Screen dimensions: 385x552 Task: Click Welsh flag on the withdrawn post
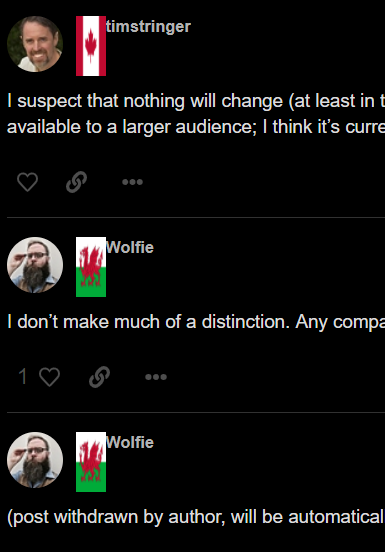pos(91,462)
